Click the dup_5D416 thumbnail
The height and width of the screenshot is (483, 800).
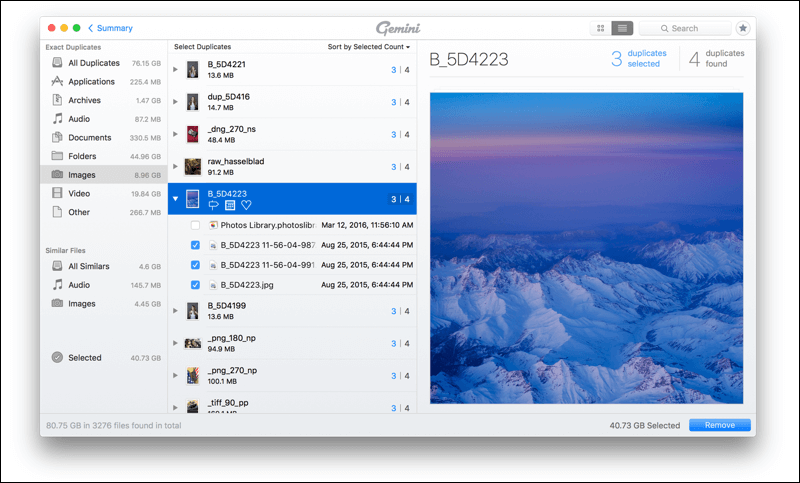click(192, 102)
